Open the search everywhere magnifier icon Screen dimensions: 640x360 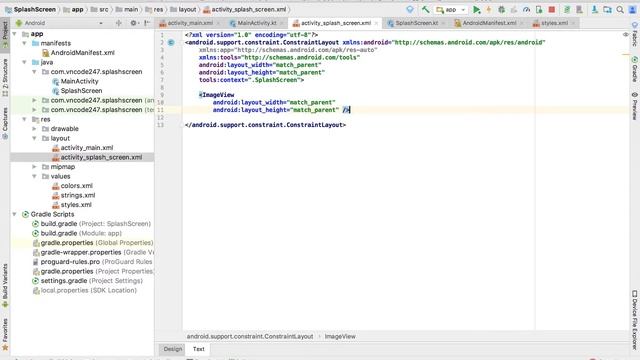pos(620,9)
